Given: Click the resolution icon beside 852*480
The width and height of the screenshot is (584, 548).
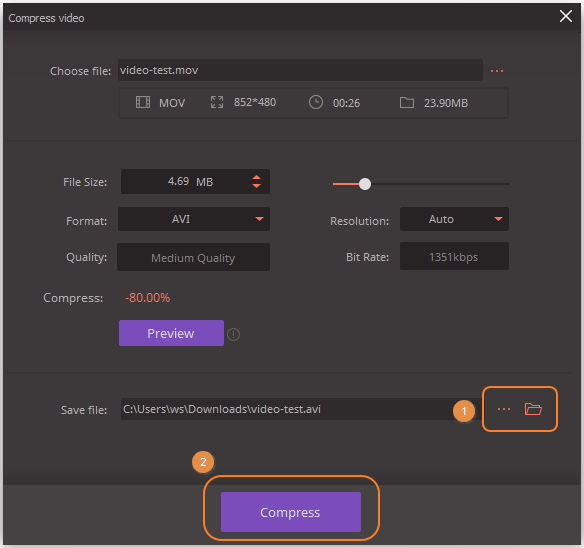Looking at the screenshot, I should [217, 102].
